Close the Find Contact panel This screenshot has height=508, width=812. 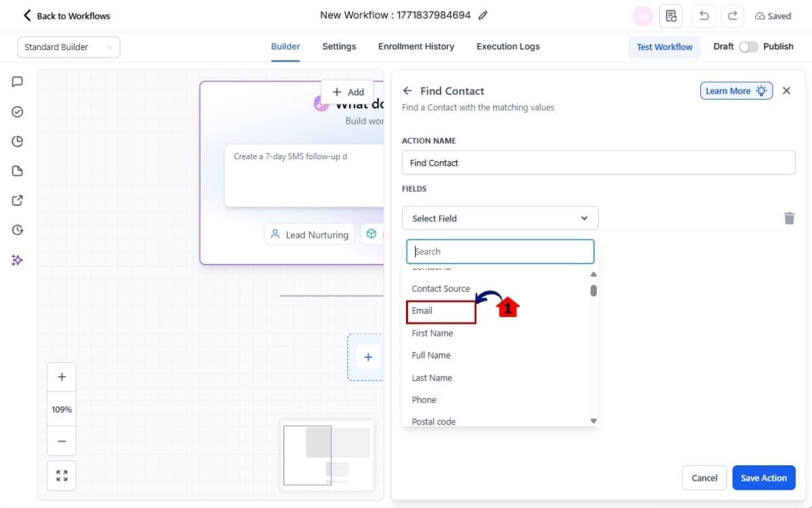click(x=786, y=91)
